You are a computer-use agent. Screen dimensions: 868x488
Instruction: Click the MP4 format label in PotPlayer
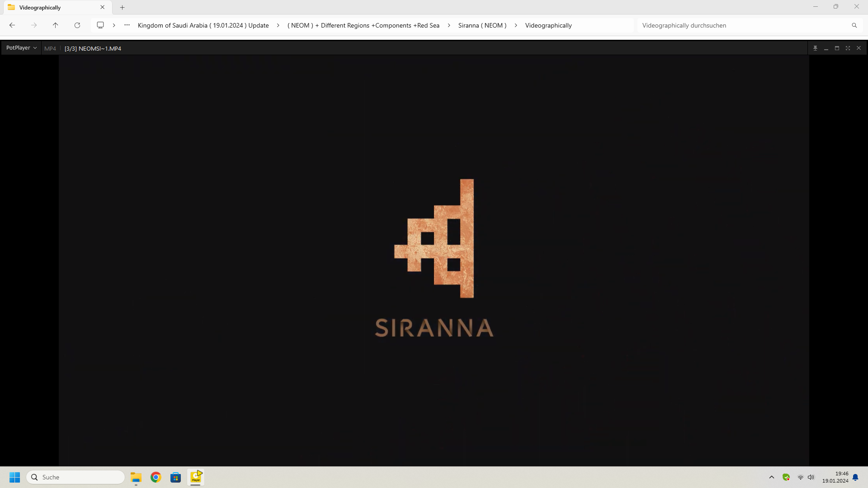[x=50, y=48]
